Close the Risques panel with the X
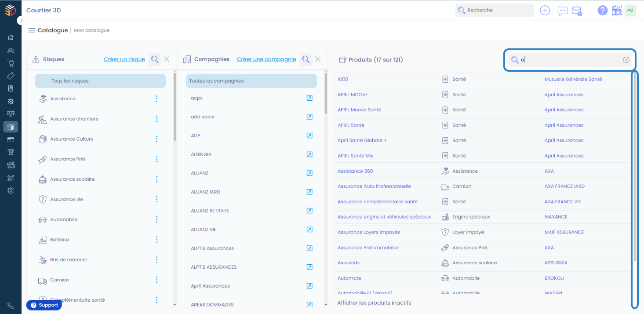The height and width of the screenshot is (314, 644). (167, 59)
